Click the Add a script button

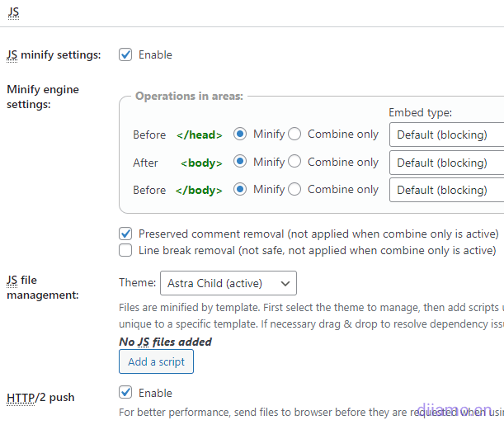tap(156, 361)
